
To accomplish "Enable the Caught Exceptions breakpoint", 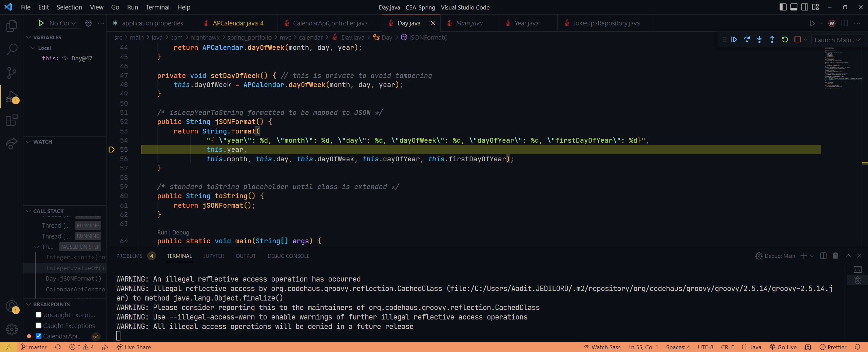I will pyautogui.click(x=39, y=325).
